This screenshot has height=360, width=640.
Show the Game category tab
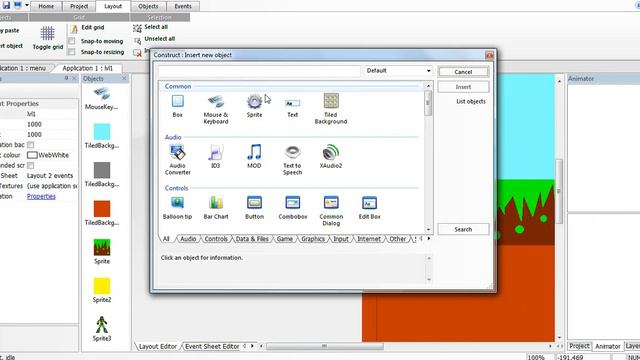pos(284,239)
